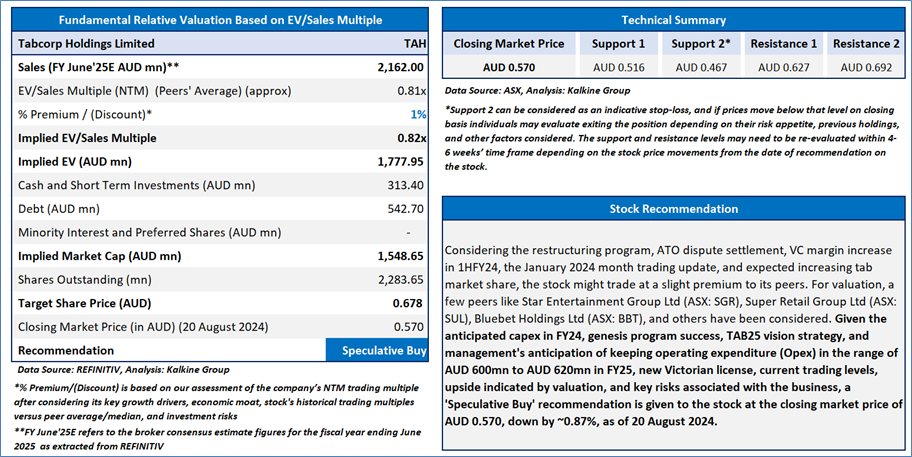Select the 'Target Share Price (AUD)' label

(x=84, y=304)
